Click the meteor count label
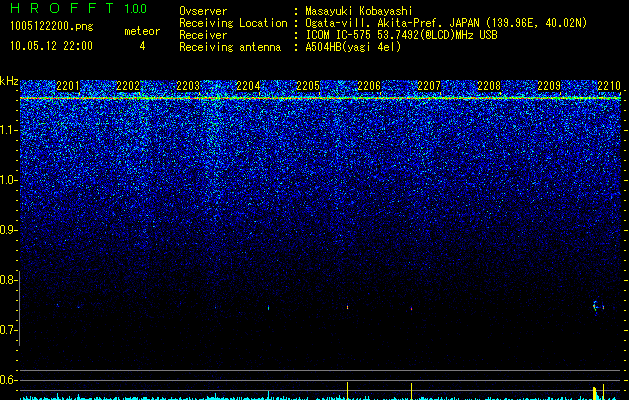 click(142, 31)
